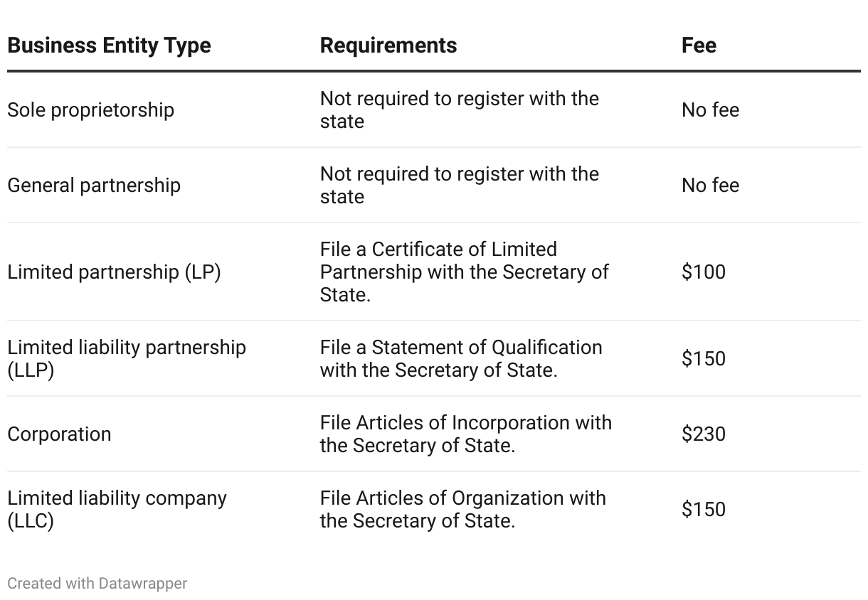
Task: Click the Certificate of Limited Partnership requirement text
Action: [464, 272]
